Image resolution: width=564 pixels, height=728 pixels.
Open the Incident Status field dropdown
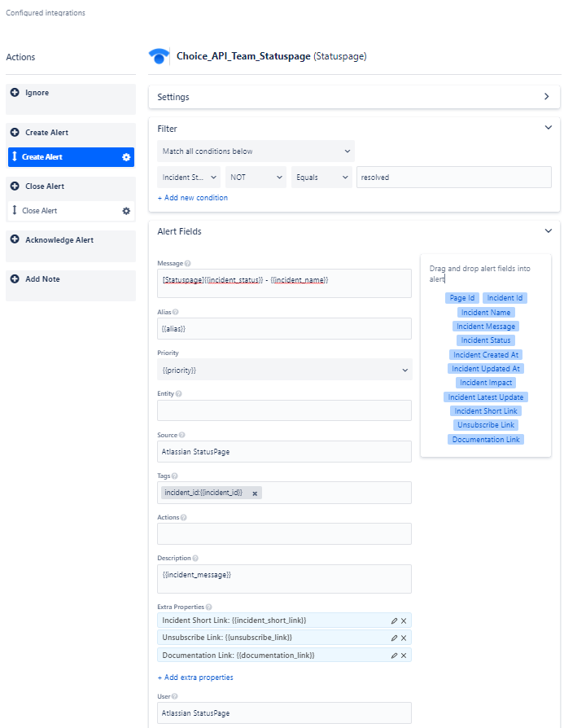[190, 178]
